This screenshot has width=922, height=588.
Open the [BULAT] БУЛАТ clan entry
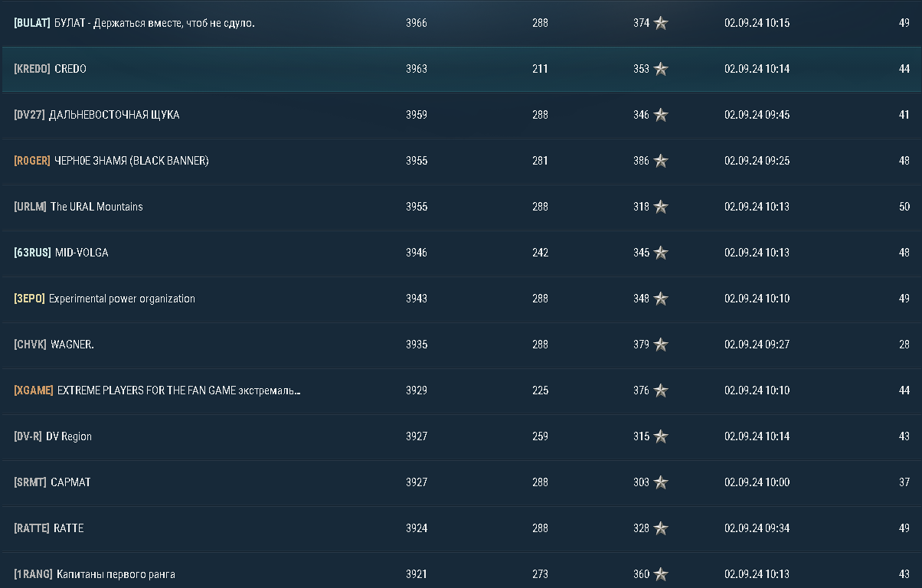(134, 23)
